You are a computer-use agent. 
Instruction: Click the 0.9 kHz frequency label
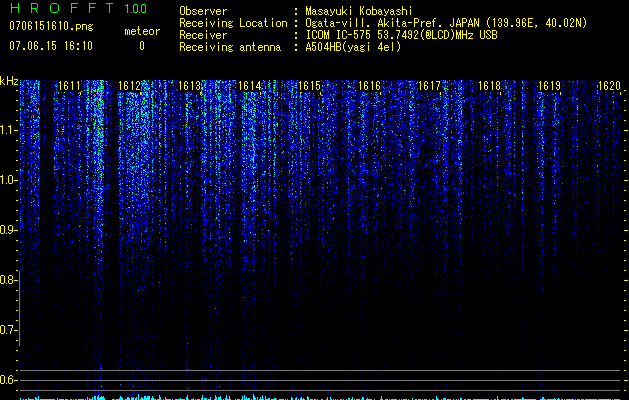tap(8, 230)
